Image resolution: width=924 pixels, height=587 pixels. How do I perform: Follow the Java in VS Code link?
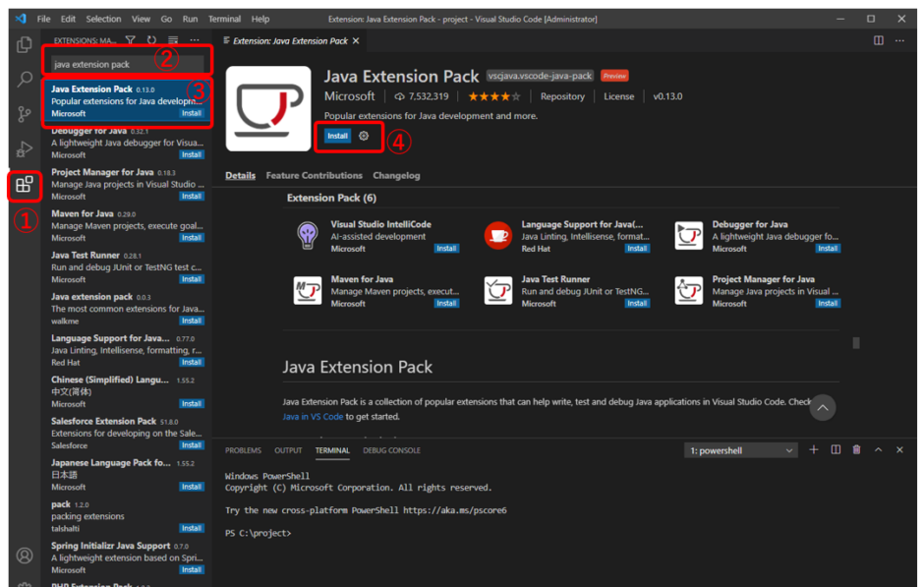point(313,417)
